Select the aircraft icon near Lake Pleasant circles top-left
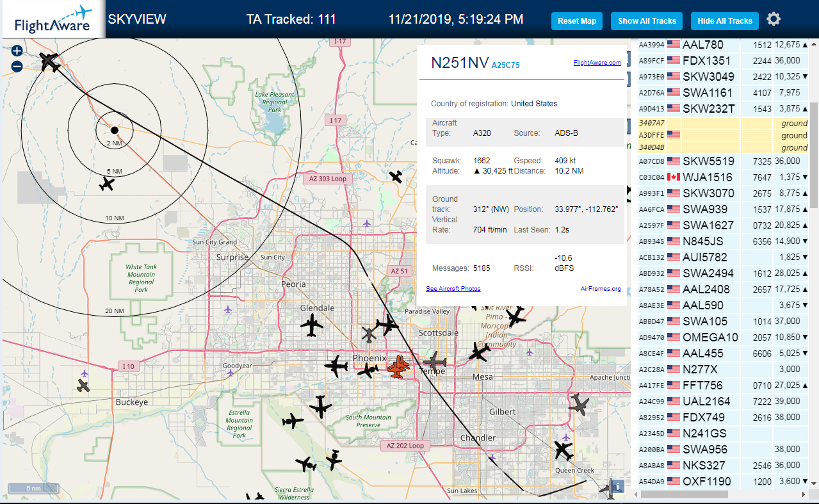The height and width of the screenshot is (504, 819). (x=49, y=62)
